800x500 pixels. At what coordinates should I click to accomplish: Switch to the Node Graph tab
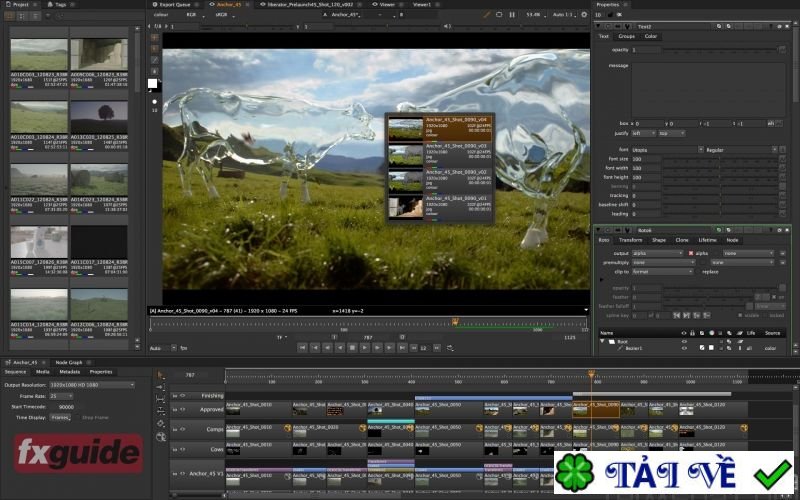coord(69,361)
